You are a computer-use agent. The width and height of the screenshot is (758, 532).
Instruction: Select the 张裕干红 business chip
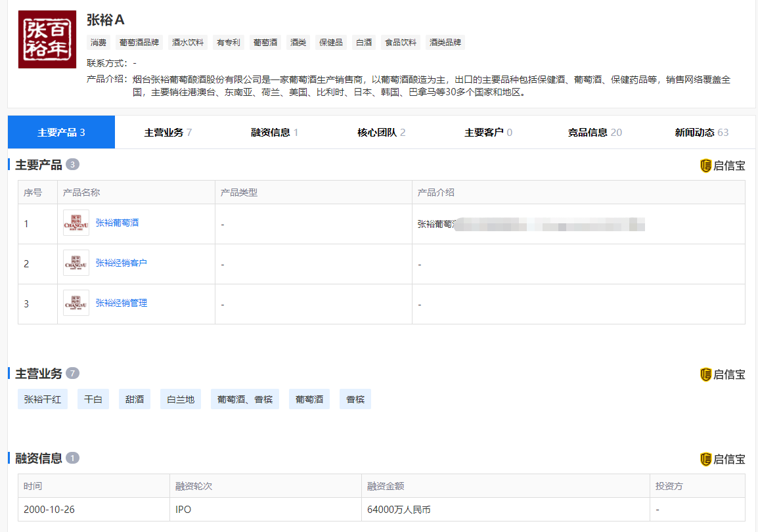pyautogui.click(x=43, y=399)
